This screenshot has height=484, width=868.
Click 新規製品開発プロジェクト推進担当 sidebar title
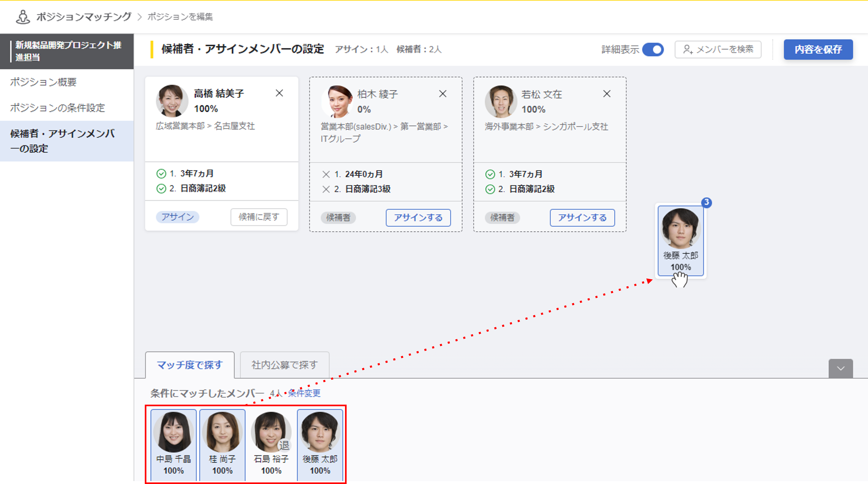68,51
